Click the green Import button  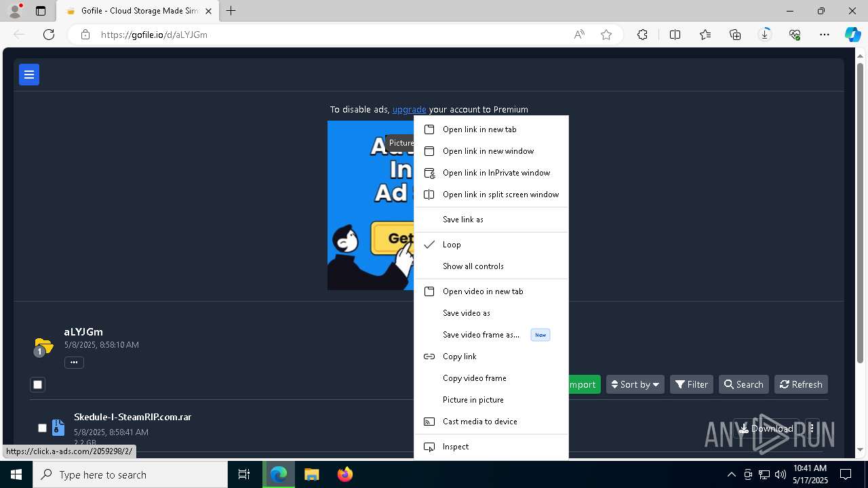(x=583, y=384)
